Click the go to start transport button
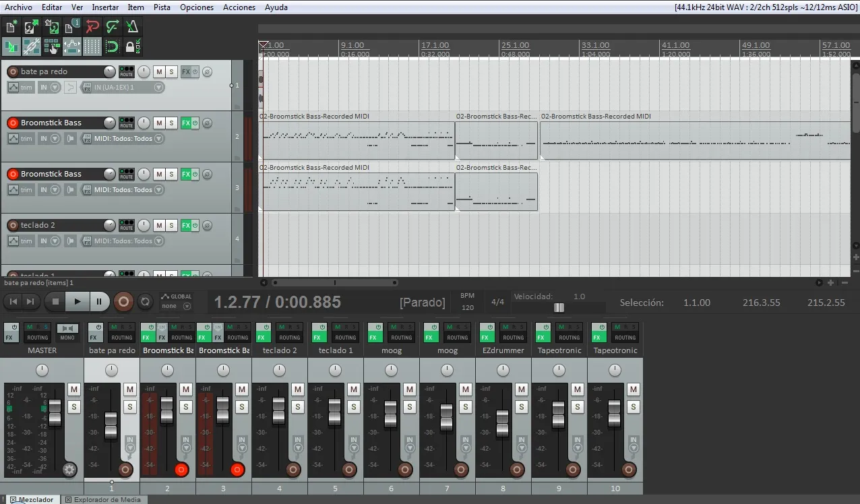Viewport: 860px width, 504px height. [13, 301]
